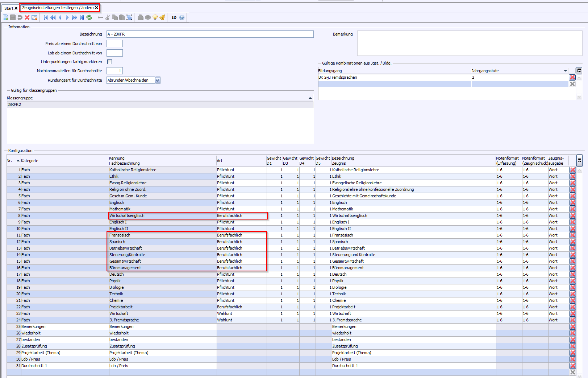Open column chooser of the Konfiguration grid
588x378 pixels.
pyautogui.click(x=579, y=160)
